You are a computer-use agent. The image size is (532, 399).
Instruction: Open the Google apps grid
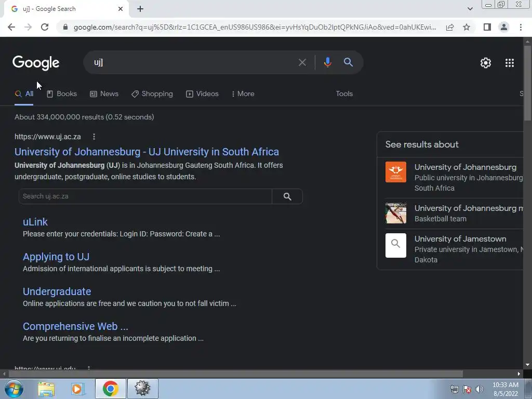509,63
